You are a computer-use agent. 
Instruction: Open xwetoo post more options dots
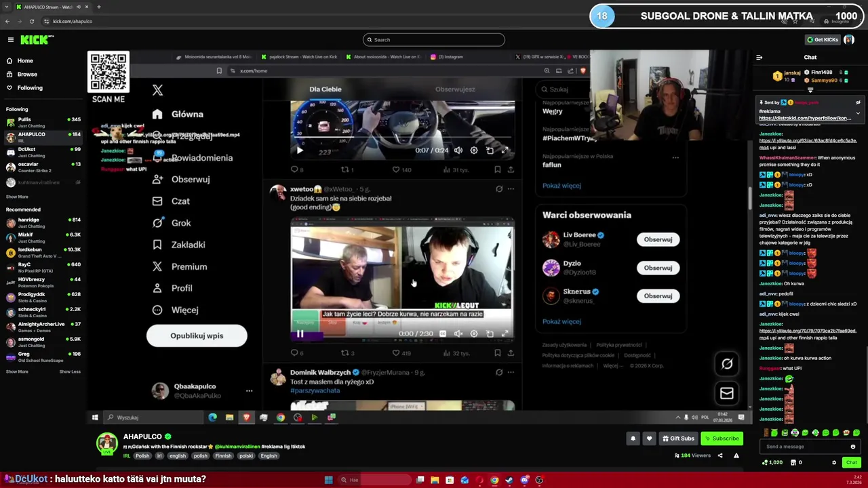coord(511,189)
